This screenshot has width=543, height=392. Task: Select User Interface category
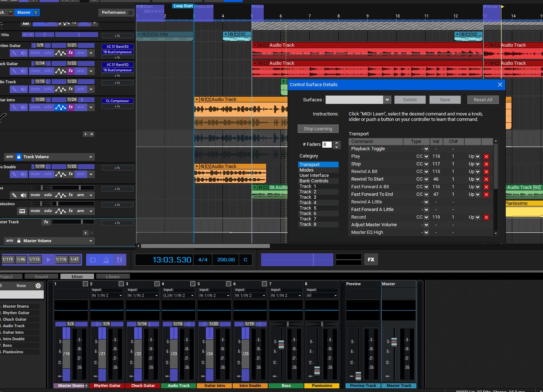(x=318, y=175)
